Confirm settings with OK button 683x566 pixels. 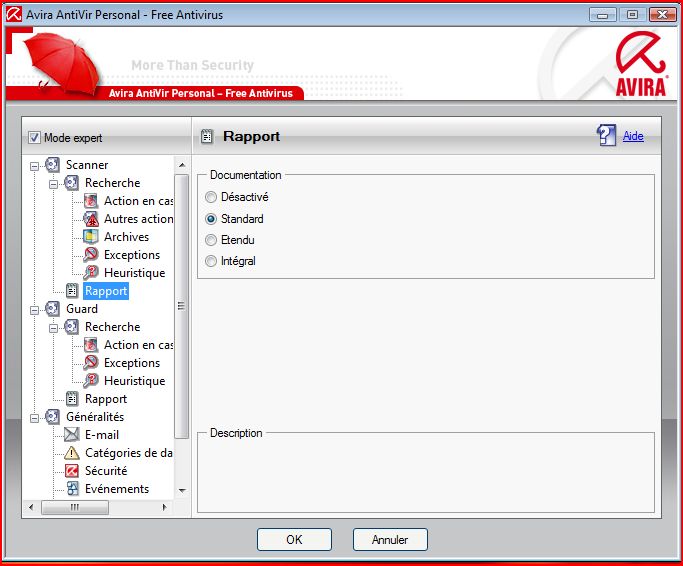[x=294, y=539]
